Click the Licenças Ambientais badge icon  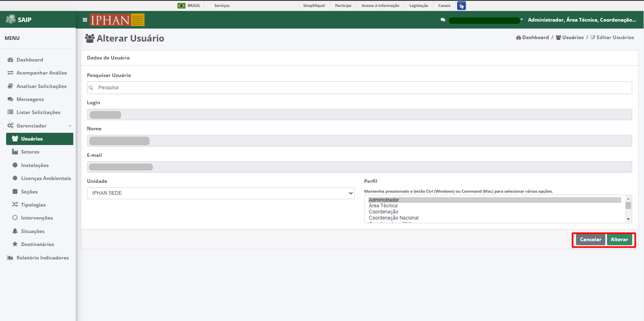coord(15,178)
